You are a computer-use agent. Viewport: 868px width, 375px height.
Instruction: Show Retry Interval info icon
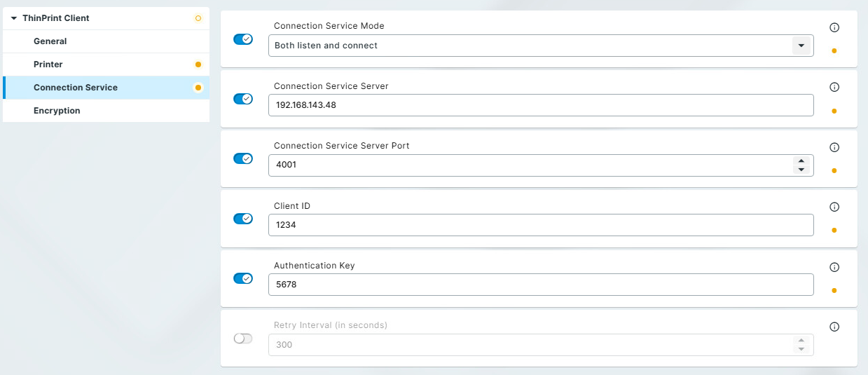click(x=834, y=327)
